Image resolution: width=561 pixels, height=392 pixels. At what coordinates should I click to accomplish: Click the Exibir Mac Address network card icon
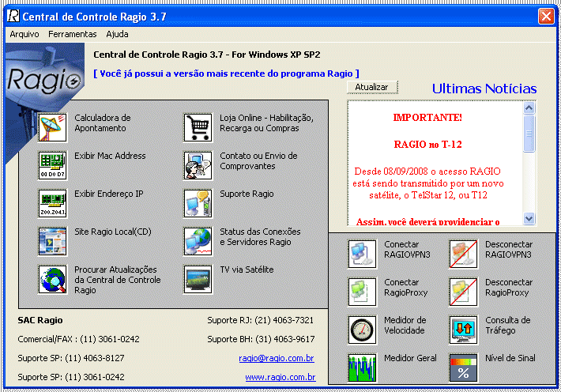pyautogui.click(x=53, y=165)
